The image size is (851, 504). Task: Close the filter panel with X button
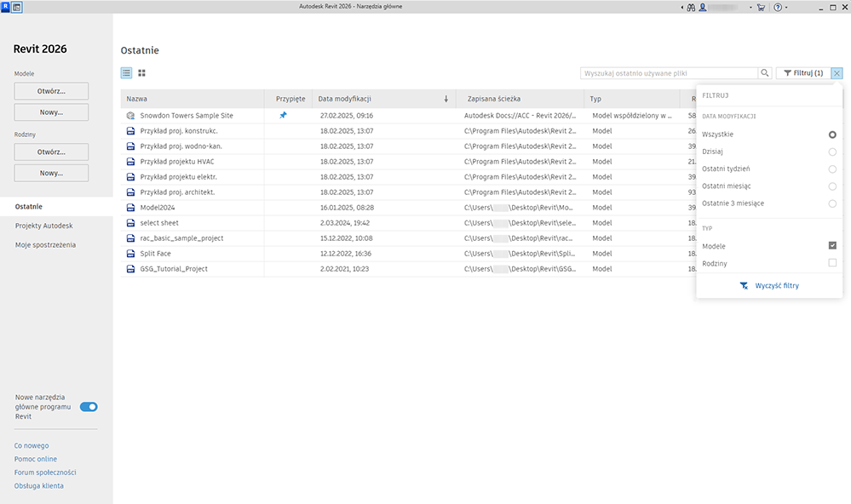[x=837, y=73]
